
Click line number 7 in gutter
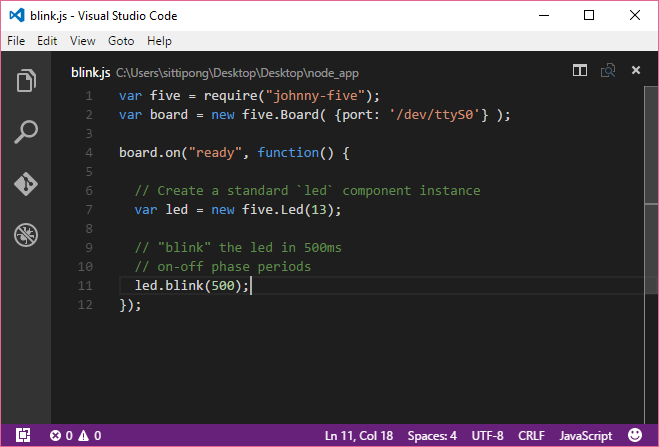pyautogui.click(x=89, y=209)
